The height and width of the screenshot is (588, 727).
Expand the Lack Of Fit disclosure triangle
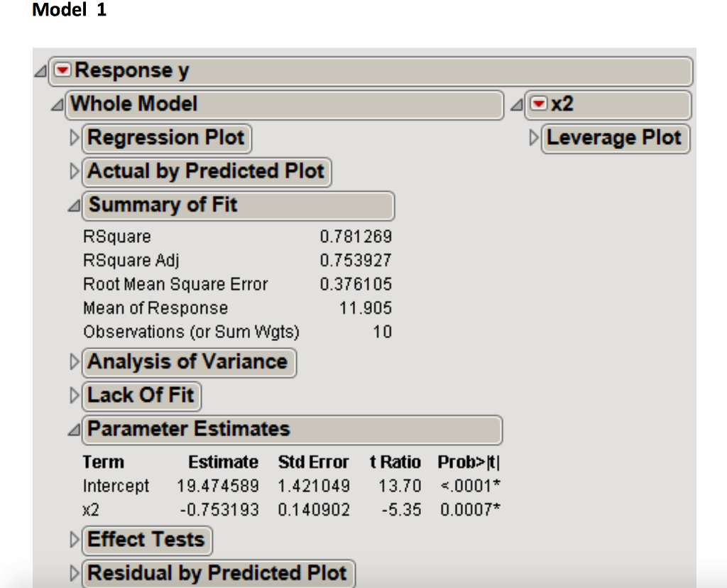click(75, 396)
